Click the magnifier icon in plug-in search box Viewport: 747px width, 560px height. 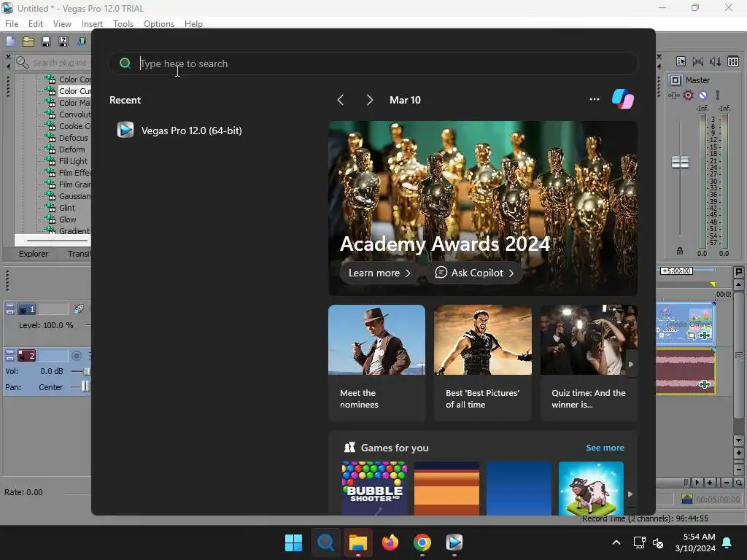(x=23, y=63)
